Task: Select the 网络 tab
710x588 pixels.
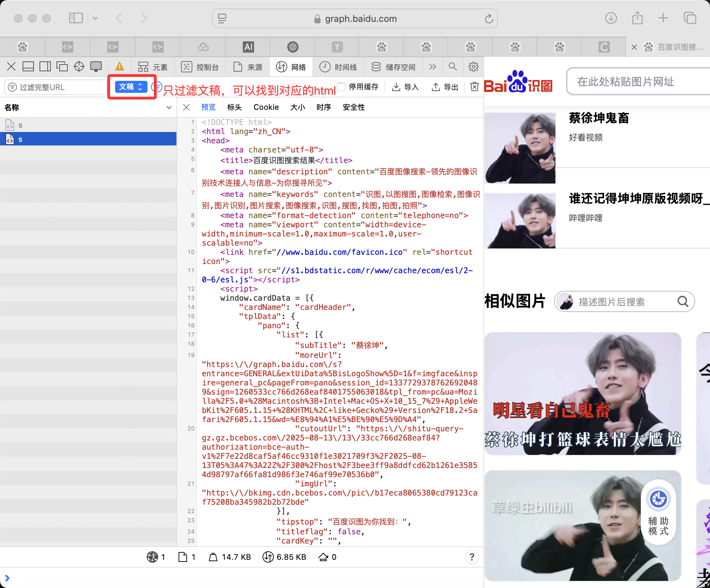Action: point(291,67)
